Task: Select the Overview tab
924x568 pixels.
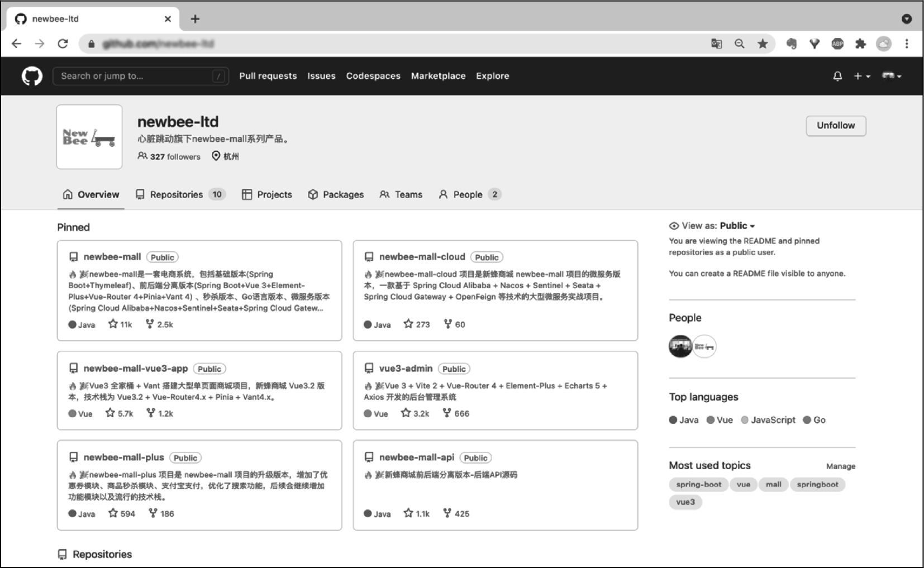Action: click(x=91, y=194)
